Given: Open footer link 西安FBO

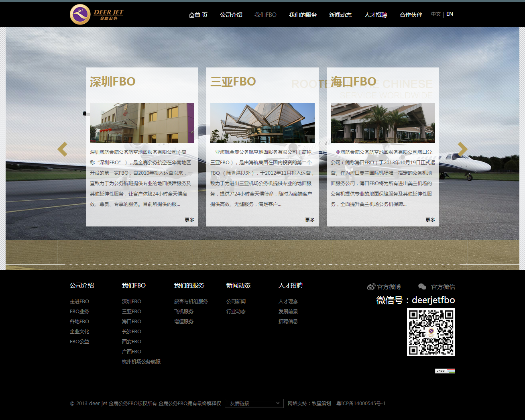Looking at the screenshot, I should click(x=132, y=341).
